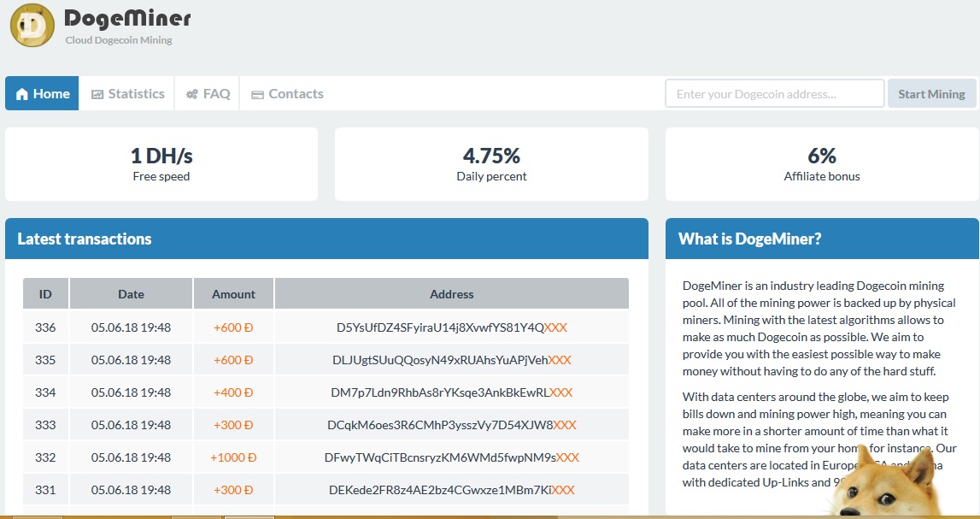The image size is (980, 519).
Task: Click paragraph starting 'With data centers around'
Action: (x=819, y=439)
